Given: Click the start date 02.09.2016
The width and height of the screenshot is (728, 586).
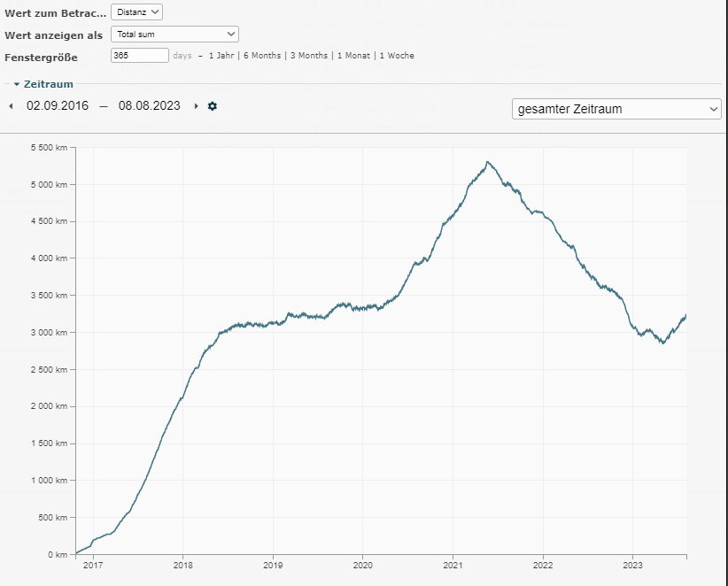Looking at the screenshot, I should click(58, 106).
